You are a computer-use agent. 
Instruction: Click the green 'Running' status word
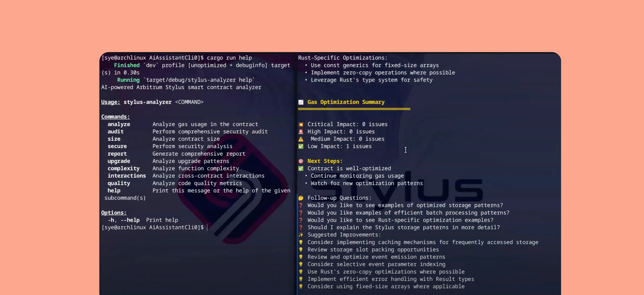(x=128, y=80)
